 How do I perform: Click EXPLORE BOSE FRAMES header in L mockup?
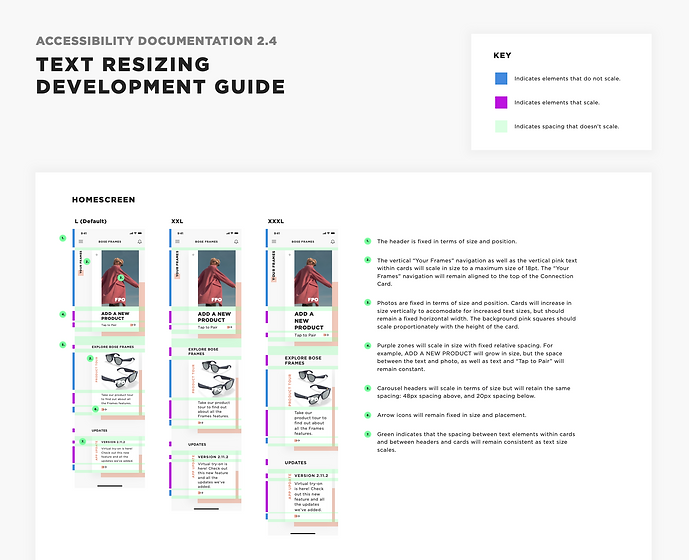click(112, 347)
